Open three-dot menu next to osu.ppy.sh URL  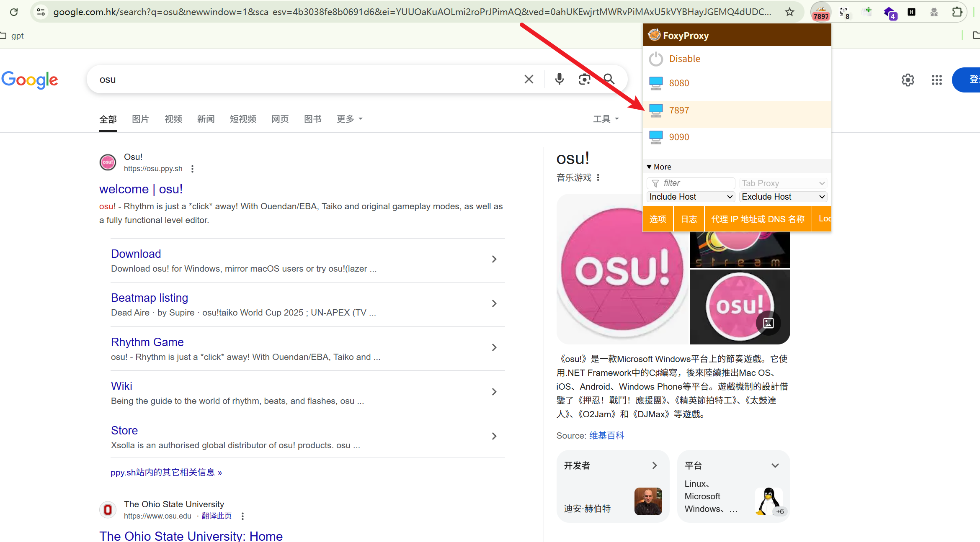click(192, 169)
